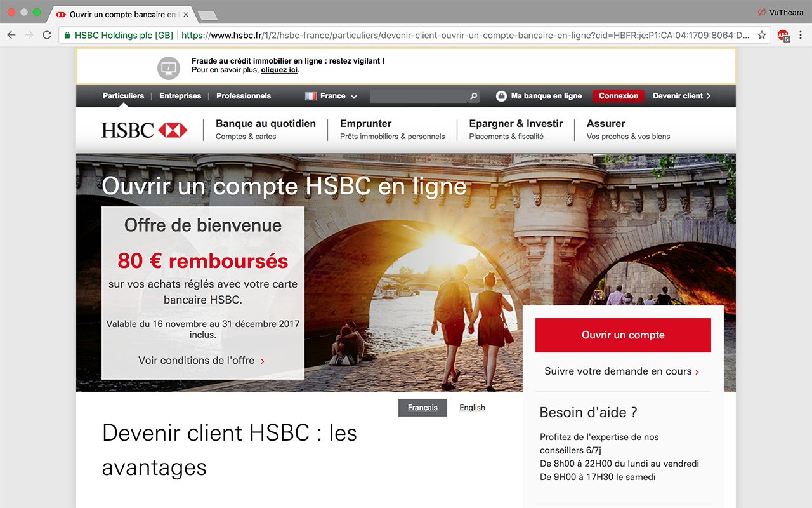Viewport: 812px width, 508px height.
Task: Click into the site search field
Action: click(x=419, y=96)
